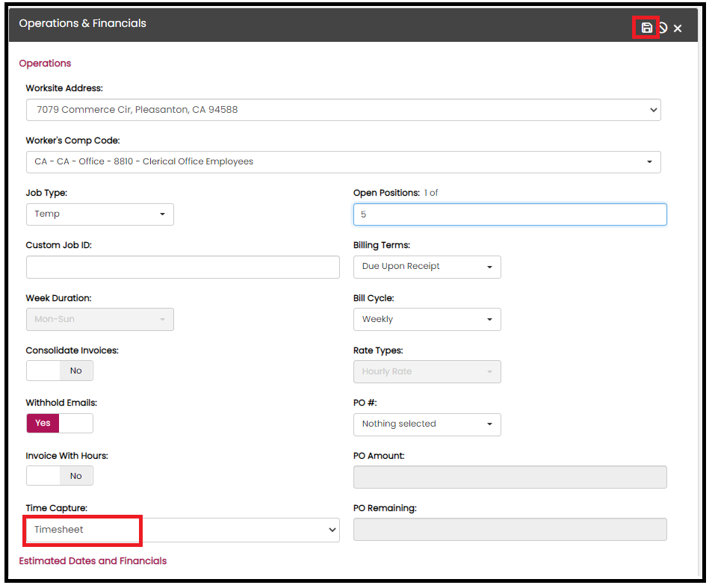Click the Custom Job ID text field

coord(182,267)
